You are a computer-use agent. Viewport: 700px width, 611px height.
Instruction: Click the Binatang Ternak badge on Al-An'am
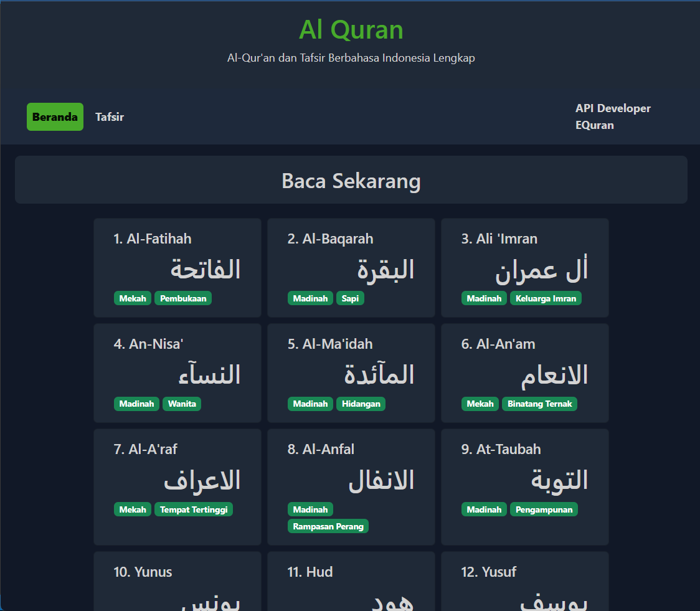(539, 404)
